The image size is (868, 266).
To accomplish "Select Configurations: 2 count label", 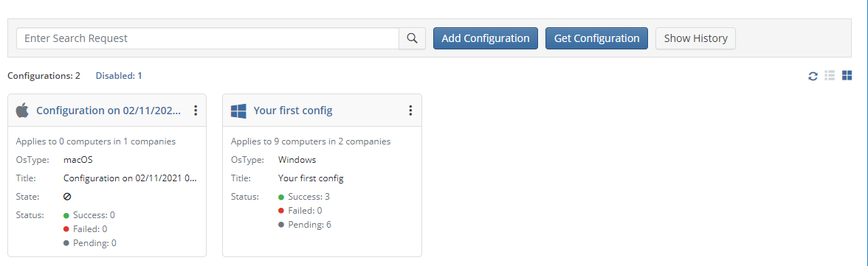I will pyautogui.click(x=44, y=76).
